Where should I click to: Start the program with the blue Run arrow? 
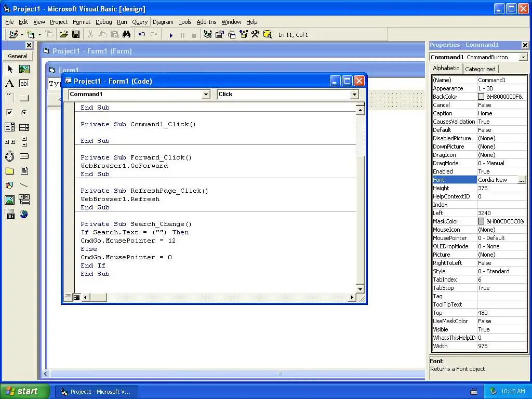(171, 35)
